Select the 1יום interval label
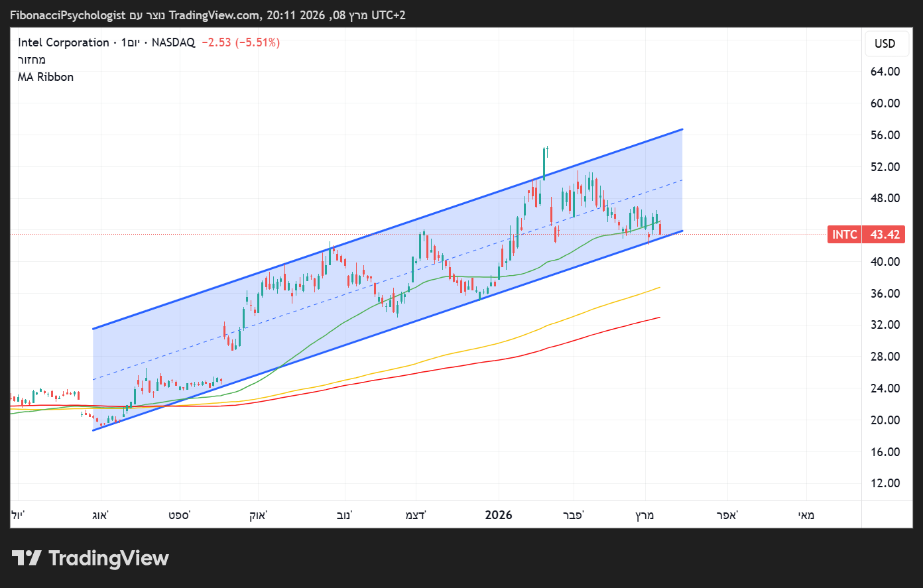The height and width of the screenshot is (588, 923). [x=131, y=42]
